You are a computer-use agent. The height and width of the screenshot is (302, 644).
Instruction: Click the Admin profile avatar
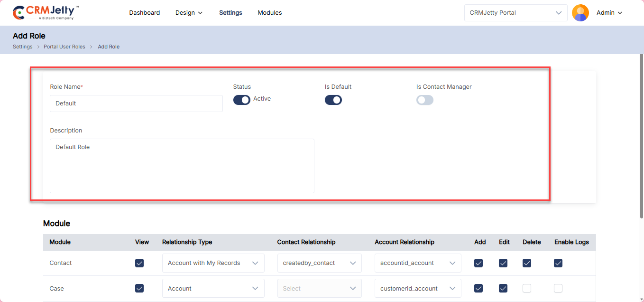580,13
